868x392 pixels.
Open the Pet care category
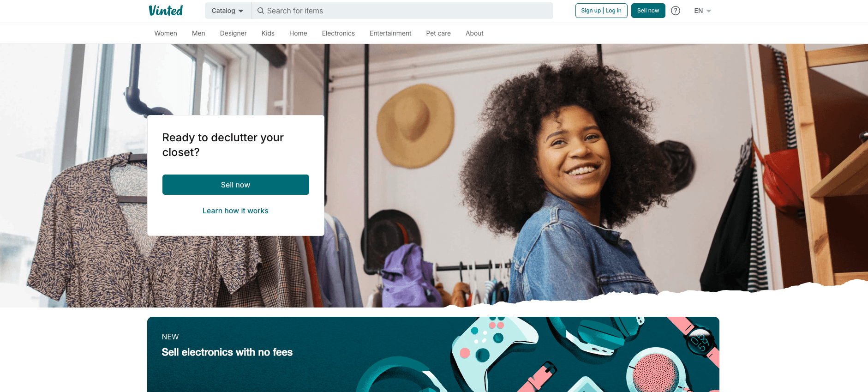(x=438, y=33)
